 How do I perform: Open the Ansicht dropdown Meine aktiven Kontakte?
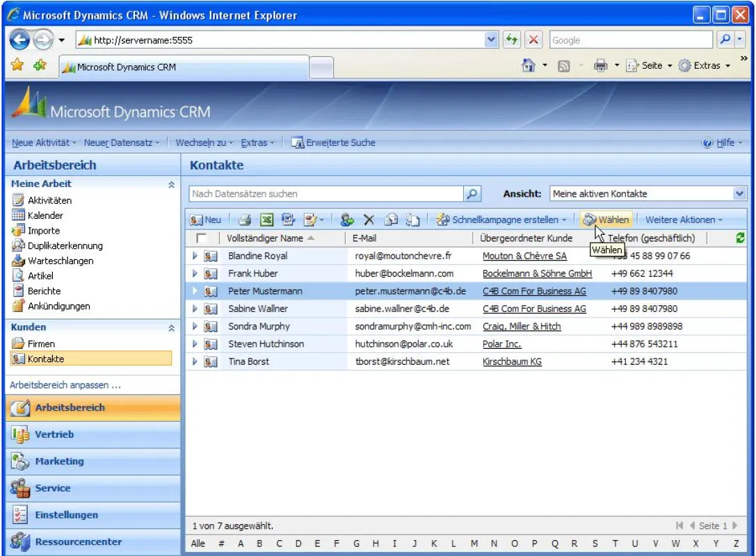pyautogui.click(x=648, y=194)
